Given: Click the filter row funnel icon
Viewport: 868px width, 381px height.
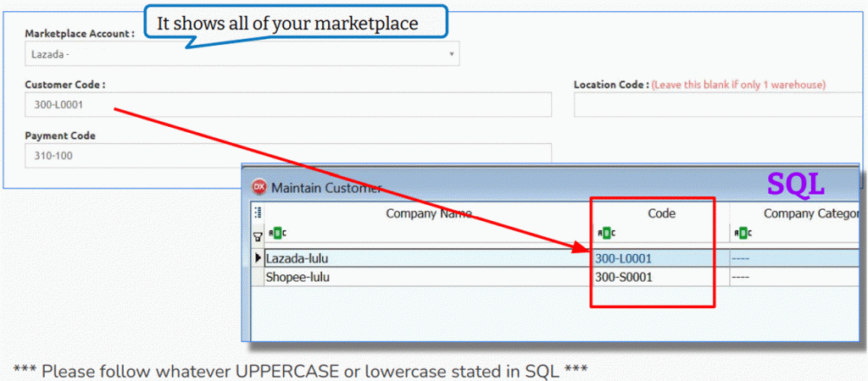Looking at the screenshot, I should (x=258, y=238).
